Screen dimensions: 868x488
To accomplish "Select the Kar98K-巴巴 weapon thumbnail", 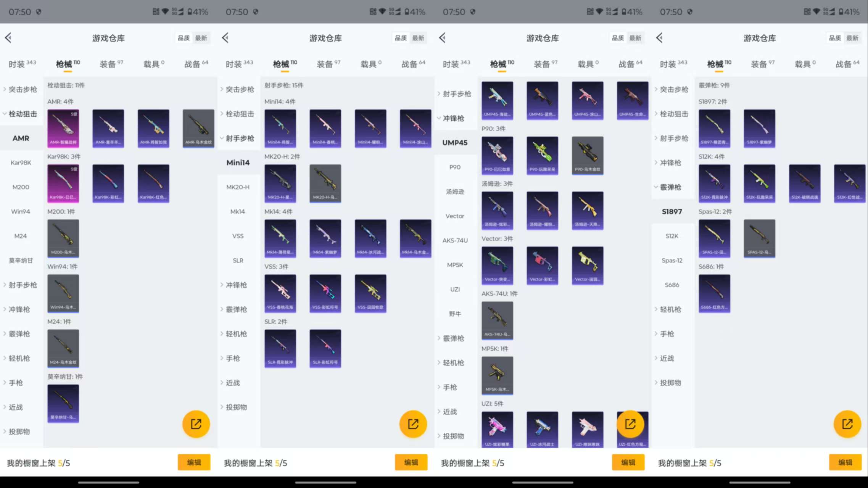I will 63,183.
